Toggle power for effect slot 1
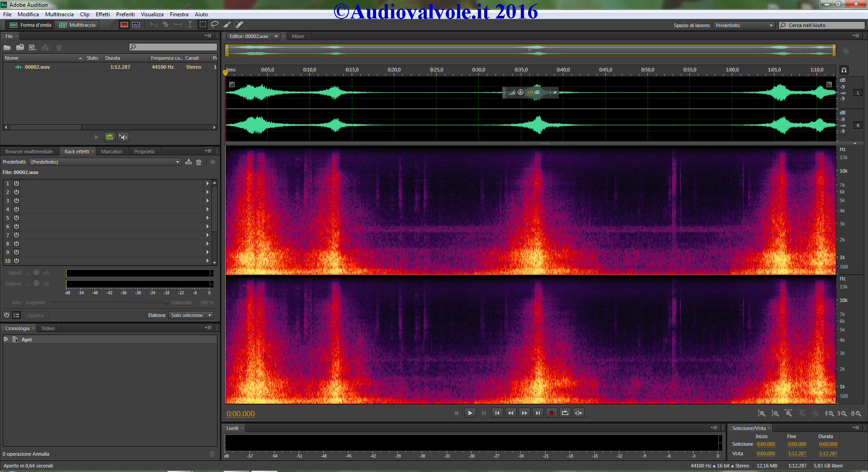The width and height of the screenshot is (868, 472). [16, 184]
